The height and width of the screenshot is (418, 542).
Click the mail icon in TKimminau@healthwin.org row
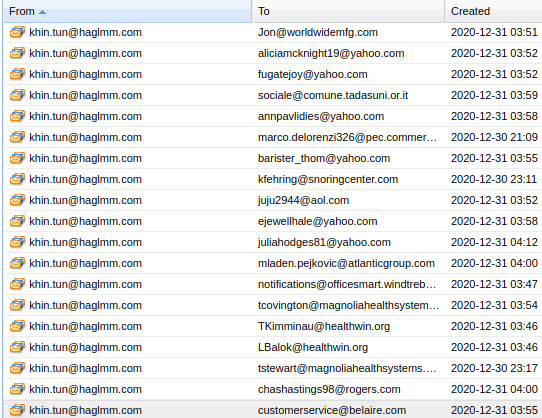click(x=17, y=326)
